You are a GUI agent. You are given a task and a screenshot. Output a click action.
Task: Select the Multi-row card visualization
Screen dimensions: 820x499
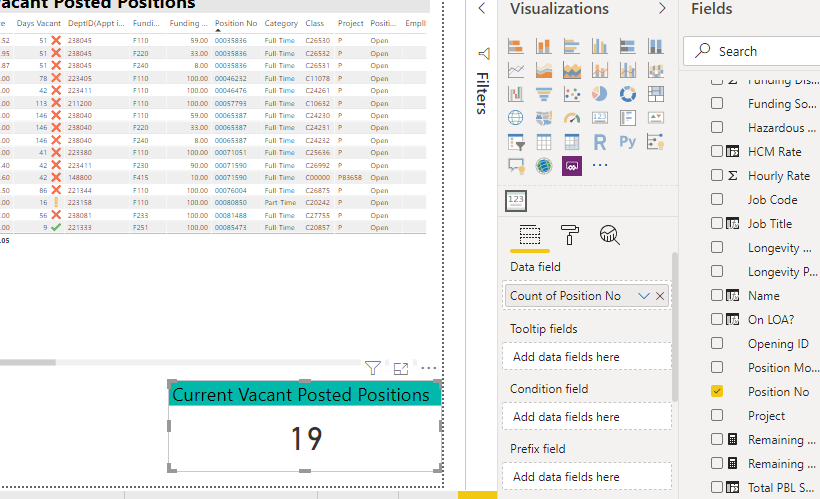(628, 118)
